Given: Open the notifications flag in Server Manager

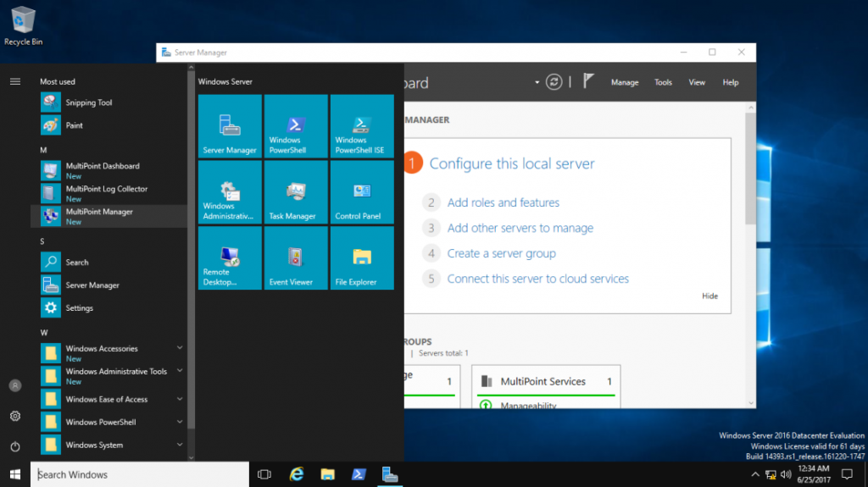Looking at the screenshot, I should (588, 81).
